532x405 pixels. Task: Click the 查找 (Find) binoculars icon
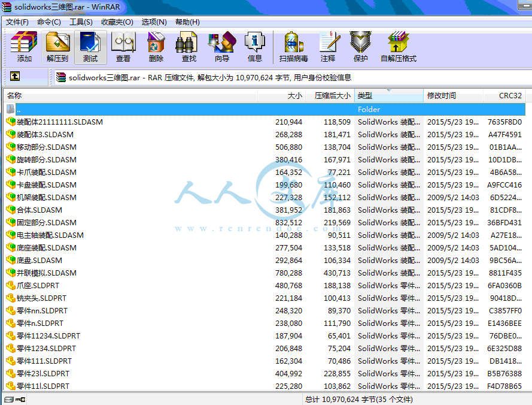pyautogui.click(x=187, y=42)
